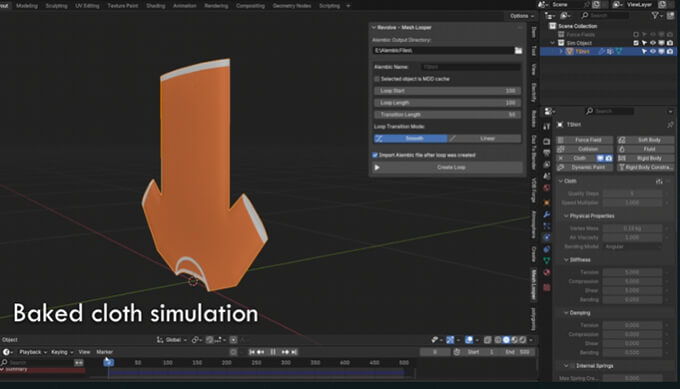The width and height of the screenshot is (680, 389).
Task: Jump to the timeline end frame
Action: click(294, 352)
